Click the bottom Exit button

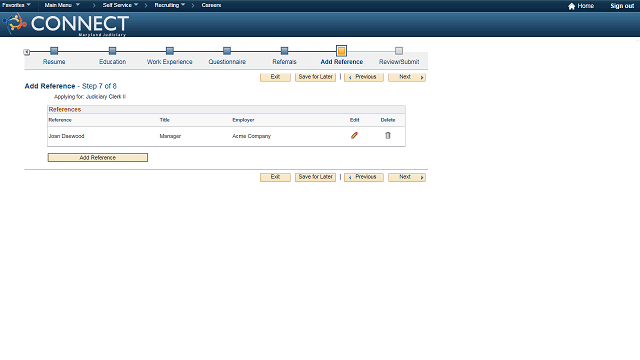(x=275, y=177)
